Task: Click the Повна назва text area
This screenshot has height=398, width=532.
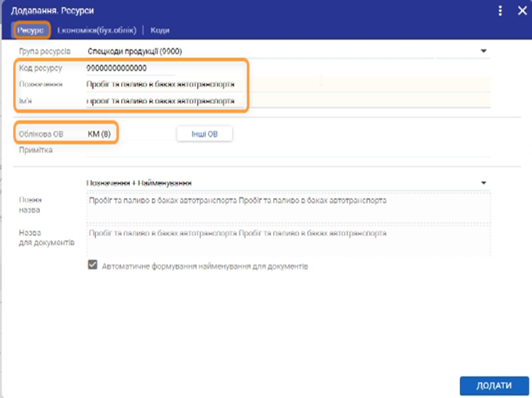Action: pos(287,208)
